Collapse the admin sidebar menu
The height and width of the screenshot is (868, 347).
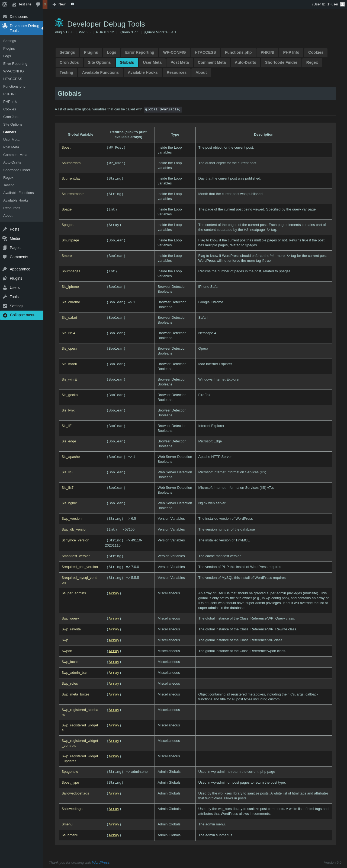point(22,315)
